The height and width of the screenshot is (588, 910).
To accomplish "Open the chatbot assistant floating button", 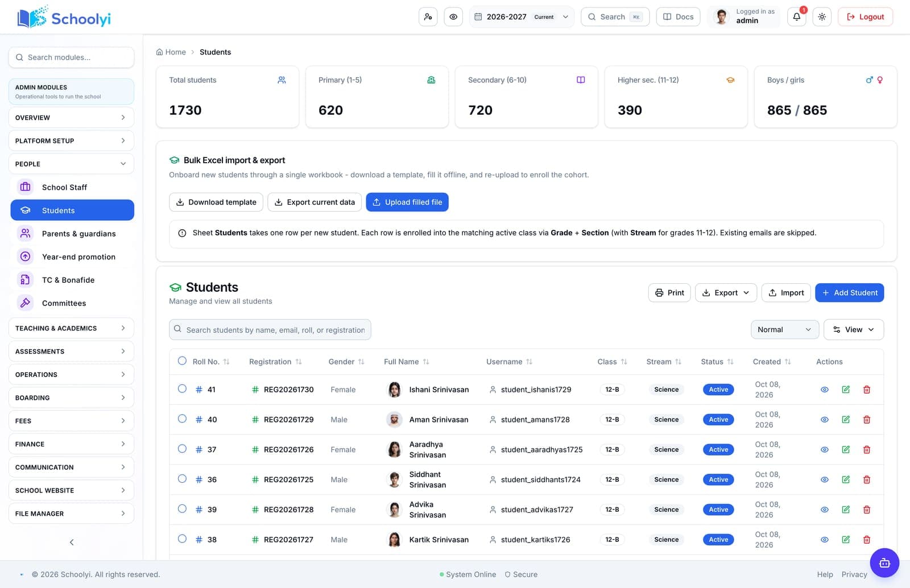I will [884, 563].
